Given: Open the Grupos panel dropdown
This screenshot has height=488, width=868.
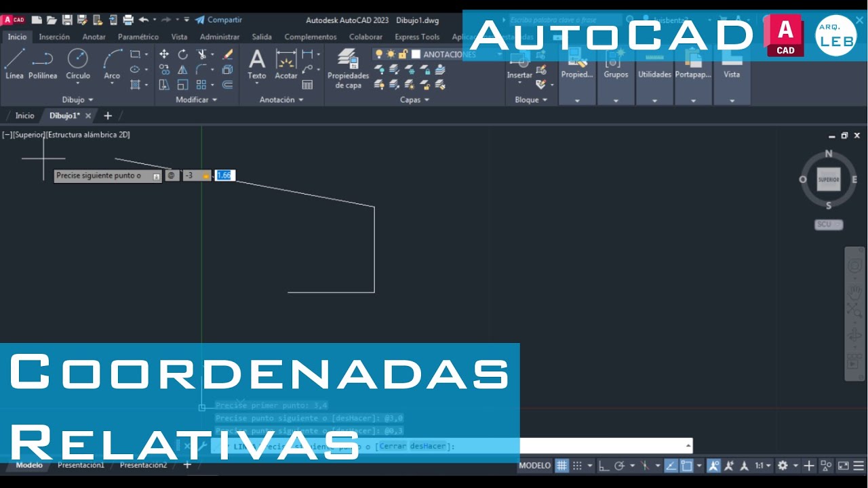Looking at the screenshot, I should coord(616,100).
